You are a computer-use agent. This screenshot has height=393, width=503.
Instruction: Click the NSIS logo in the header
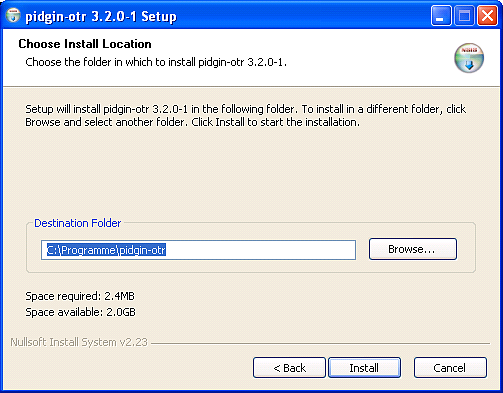pyautogui.click(x=469, y=58)
